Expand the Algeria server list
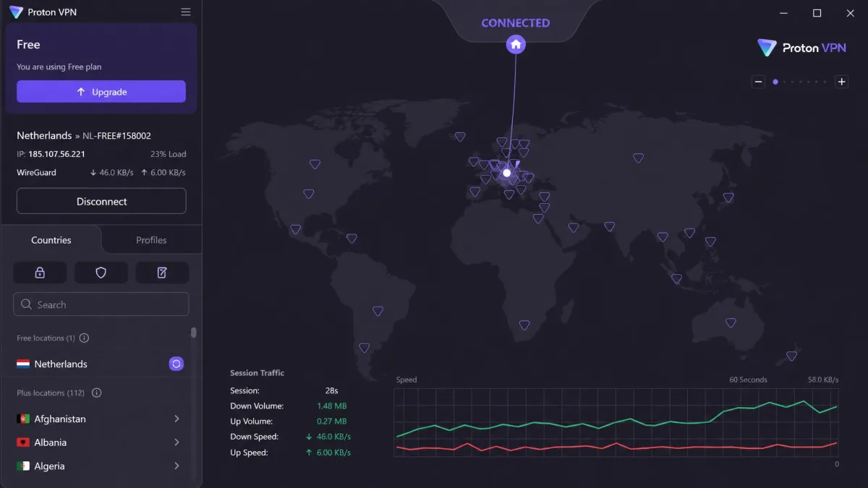The image size is (868, 488). coord(176,466)
